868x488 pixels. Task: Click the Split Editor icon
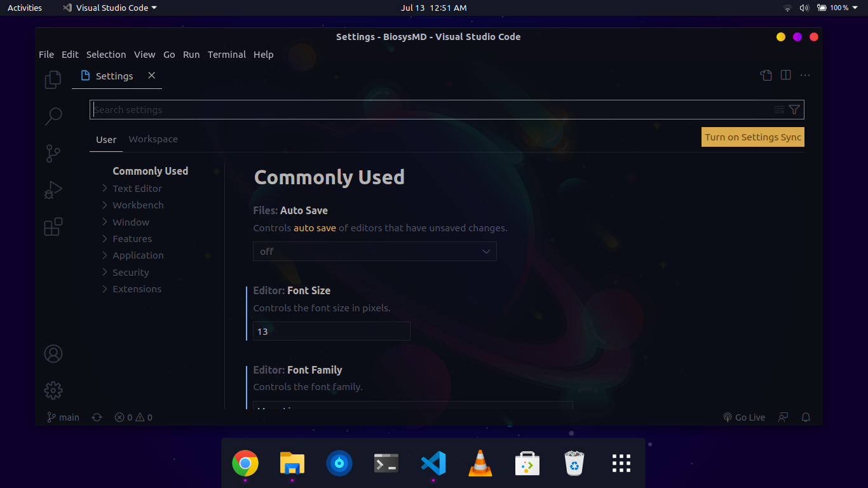pyautogui.click(x=786, y=75)
